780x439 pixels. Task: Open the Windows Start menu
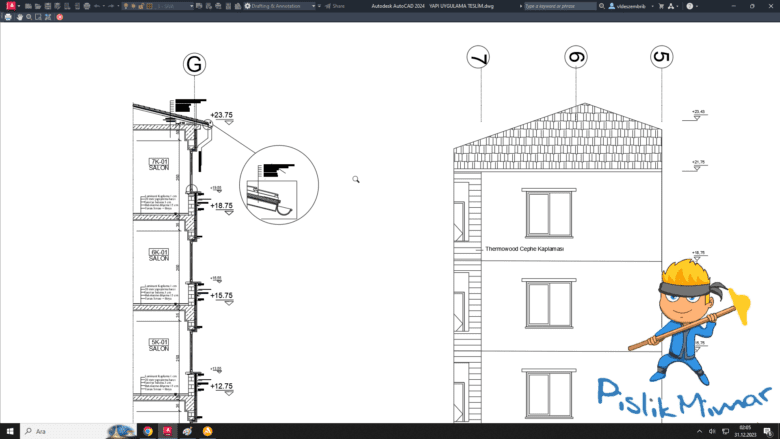pos(9,431)
